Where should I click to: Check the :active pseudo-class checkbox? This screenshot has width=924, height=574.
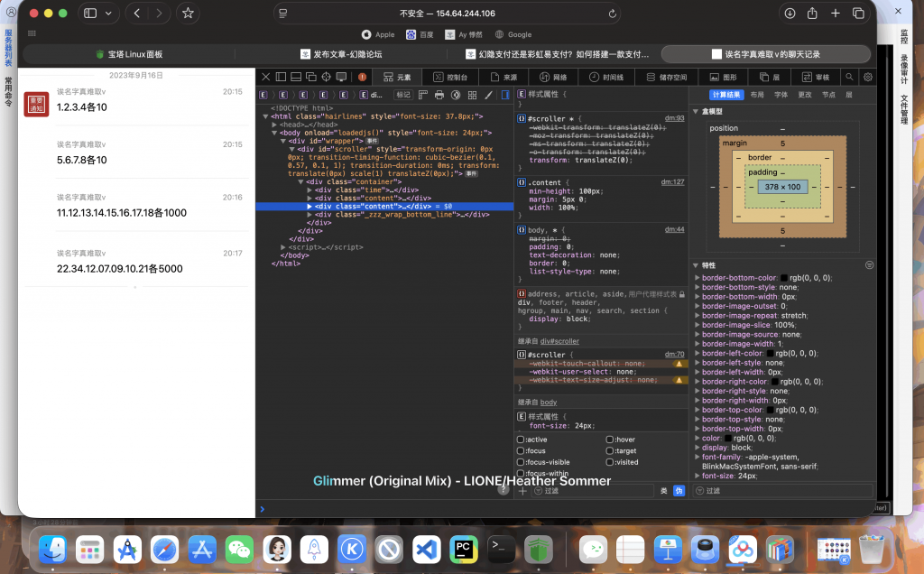click(521, 440)
